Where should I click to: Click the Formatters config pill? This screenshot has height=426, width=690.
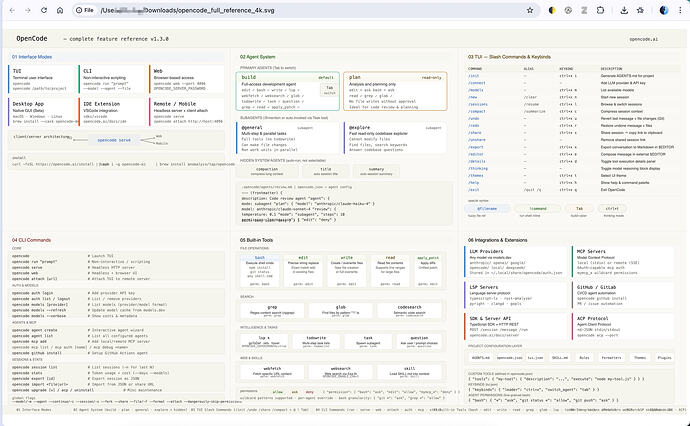click(612, 358)
